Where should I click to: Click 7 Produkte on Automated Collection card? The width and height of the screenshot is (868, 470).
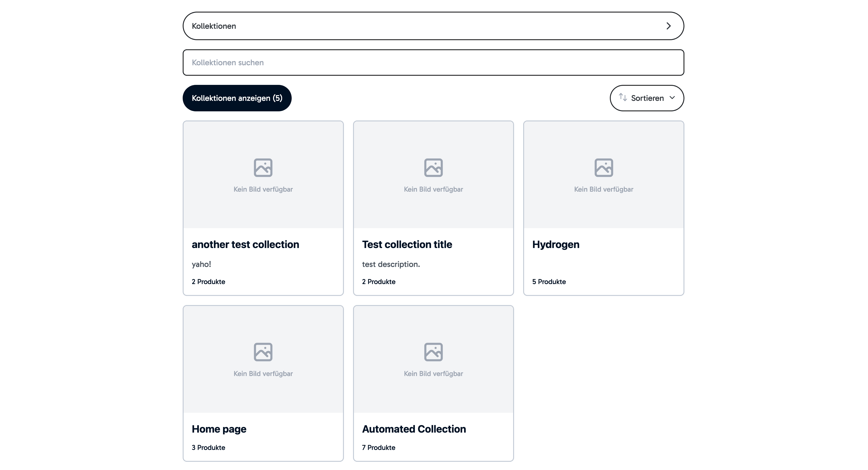pos(379,448)
